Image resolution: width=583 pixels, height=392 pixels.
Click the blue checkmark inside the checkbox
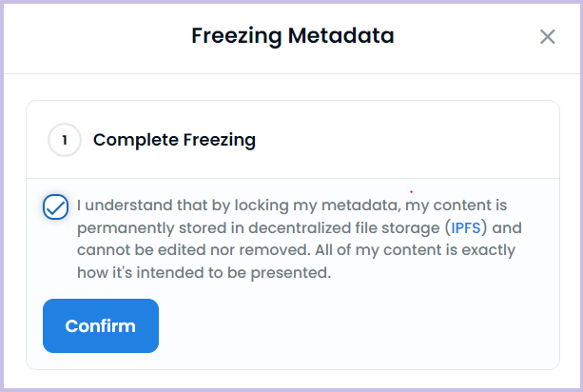(x=56, y=207)
